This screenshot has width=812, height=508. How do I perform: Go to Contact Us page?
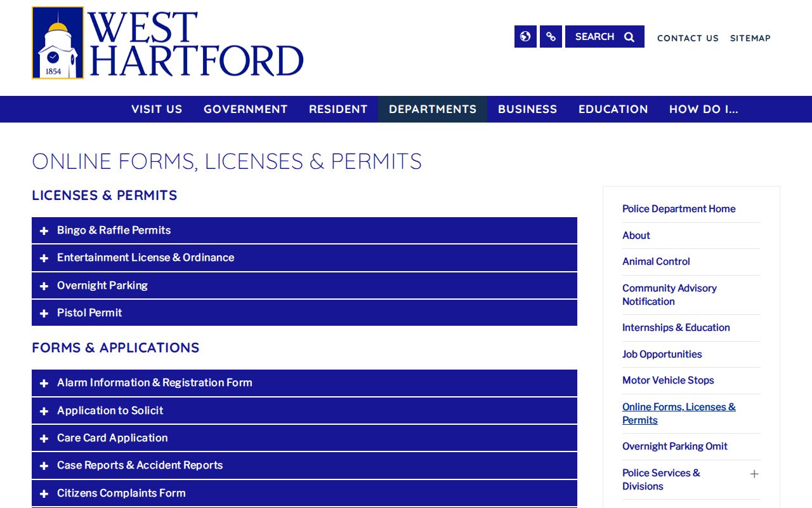coord(688,38)
